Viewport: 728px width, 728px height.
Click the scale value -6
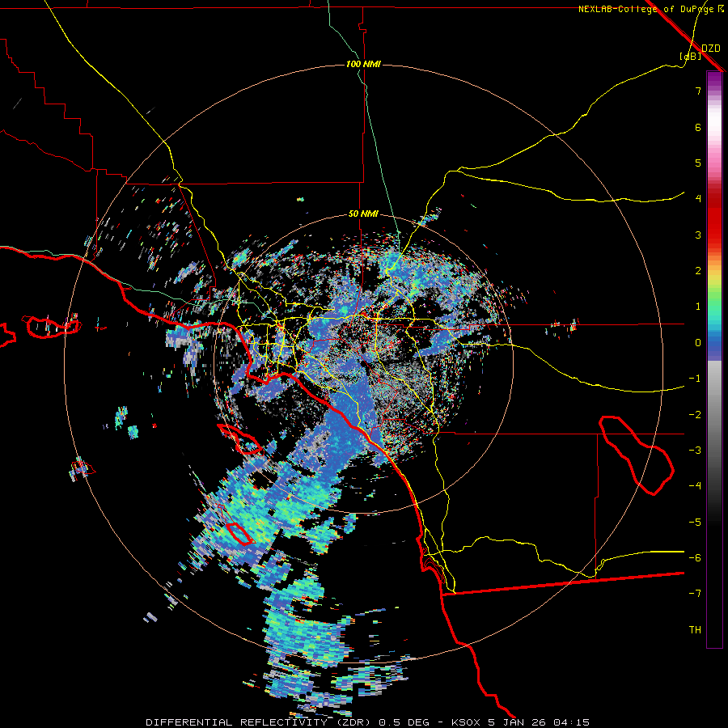(695, 558)
